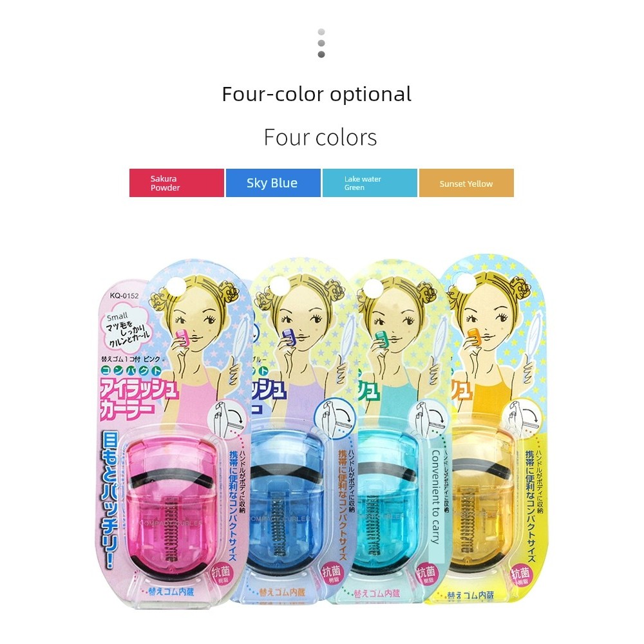
Task: Click the Four-color optional heading
Action: pyautogui.click(x=317, y=94)
